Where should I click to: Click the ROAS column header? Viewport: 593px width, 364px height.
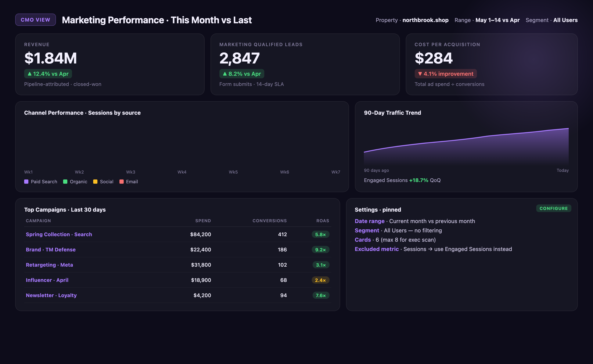pos(323,221)
